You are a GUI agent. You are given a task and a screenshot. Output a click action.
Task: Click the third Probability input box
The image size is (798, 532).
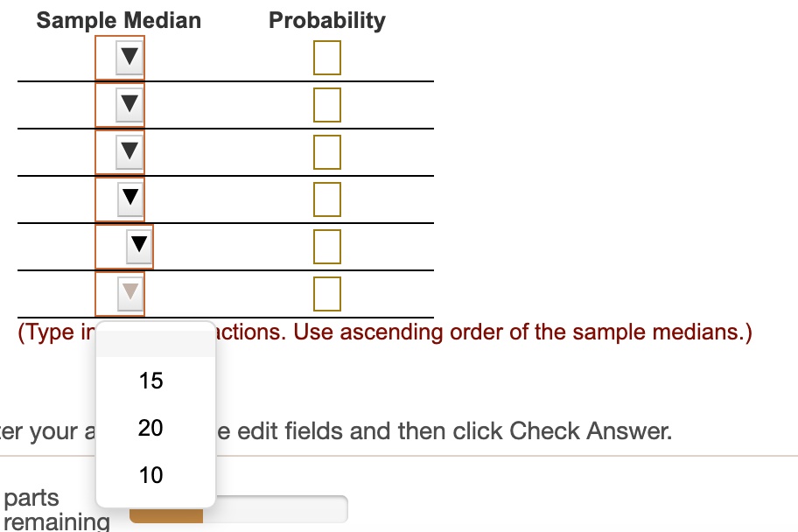tap(326, 150)
